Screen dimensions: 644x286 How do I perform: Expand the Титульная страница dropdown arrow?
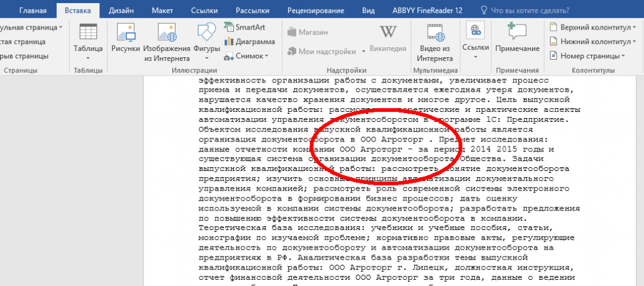point(61,28)
